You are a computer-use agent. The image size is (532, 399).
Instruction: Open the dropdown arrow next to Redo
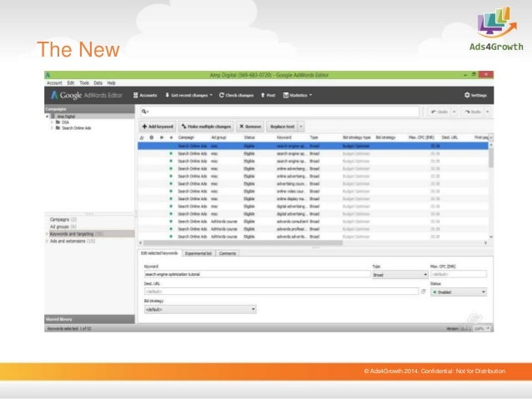click(488, 112)
